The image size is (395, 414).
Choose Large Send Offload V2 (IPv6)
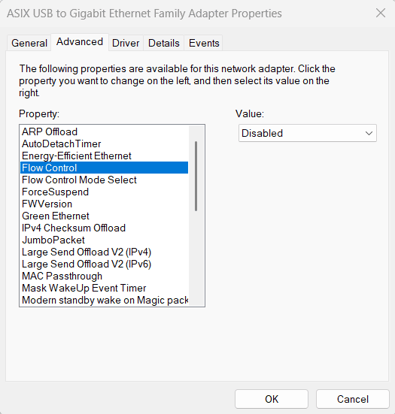pos(104,264)
